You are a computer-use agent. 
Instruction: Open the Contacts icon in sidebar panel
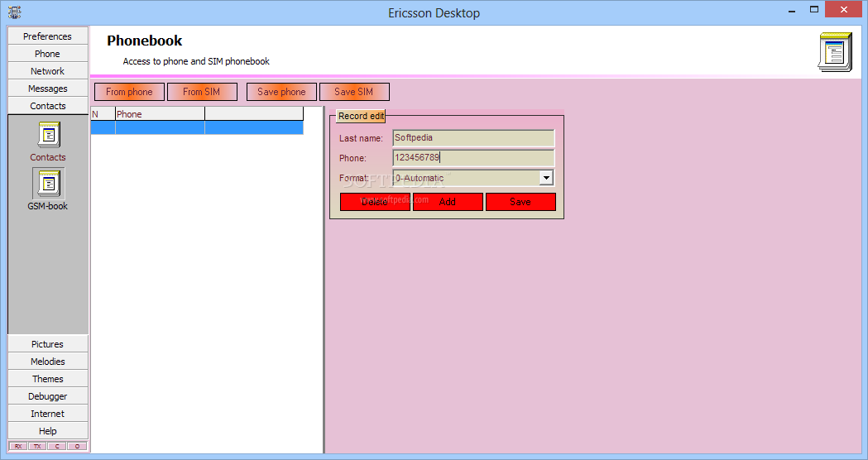[49, 135]
